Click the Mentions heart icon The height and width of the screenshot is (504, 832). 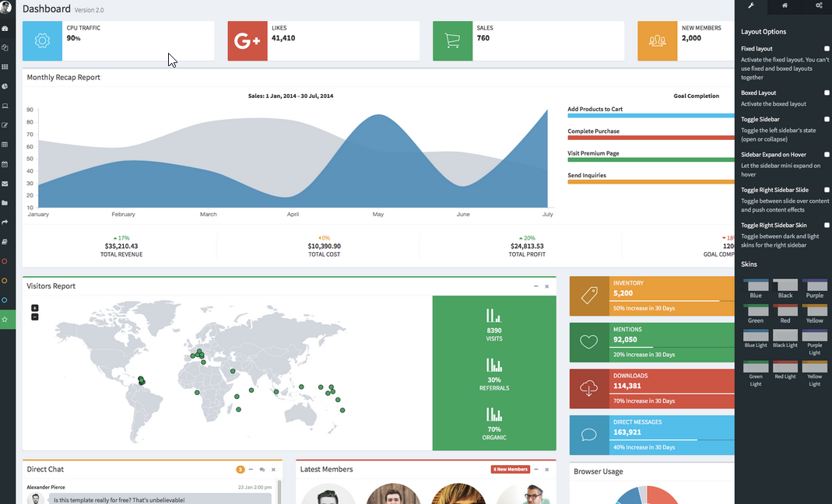tap(589, 342)
